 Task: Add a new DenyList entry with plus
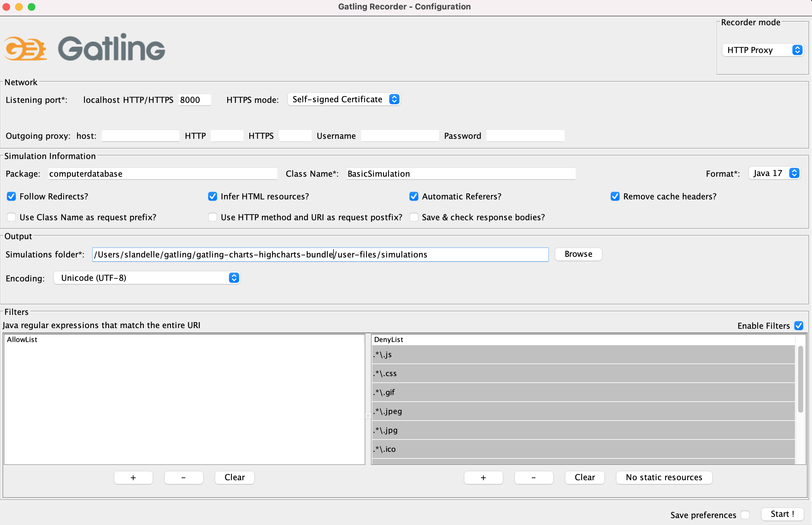coord(483,477)
